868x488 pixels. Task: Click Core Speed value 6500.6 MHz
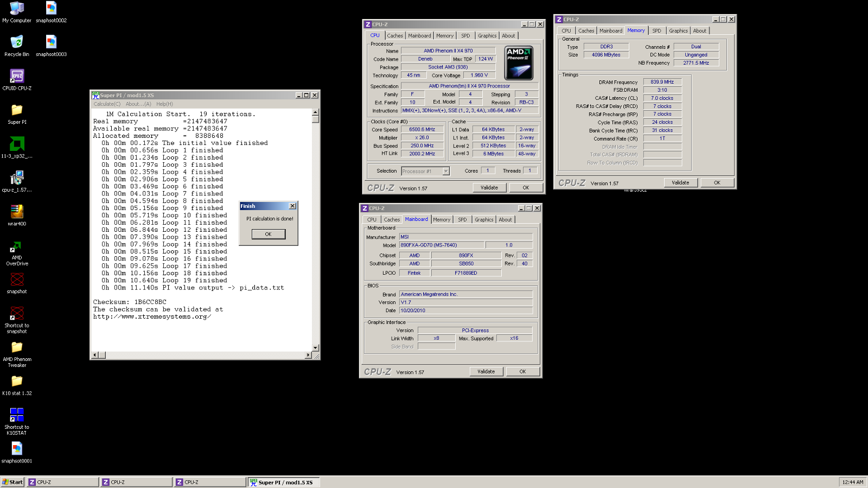422,130
